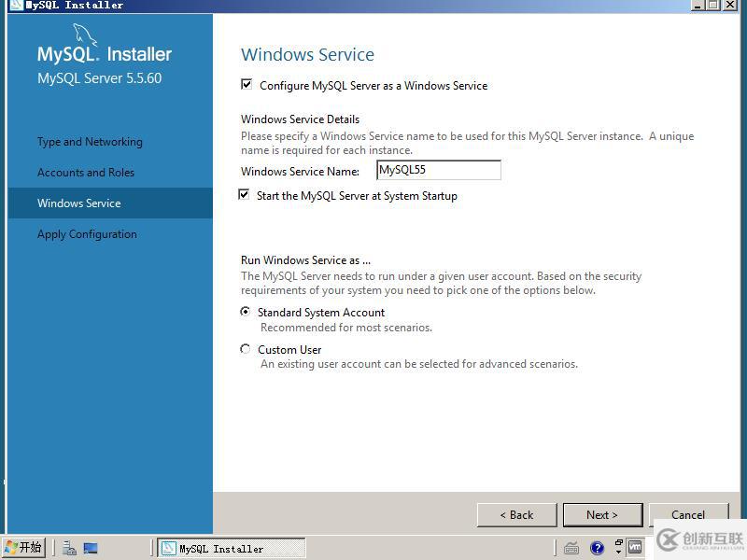Expand the tray options down arrow

click(618, 553)
